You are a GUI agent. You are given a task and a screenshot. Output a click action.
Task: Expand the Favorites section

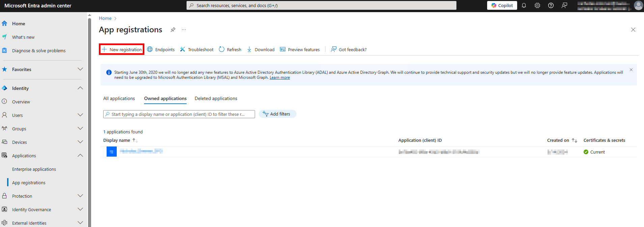pyautogui.click(x=80, y=69)
